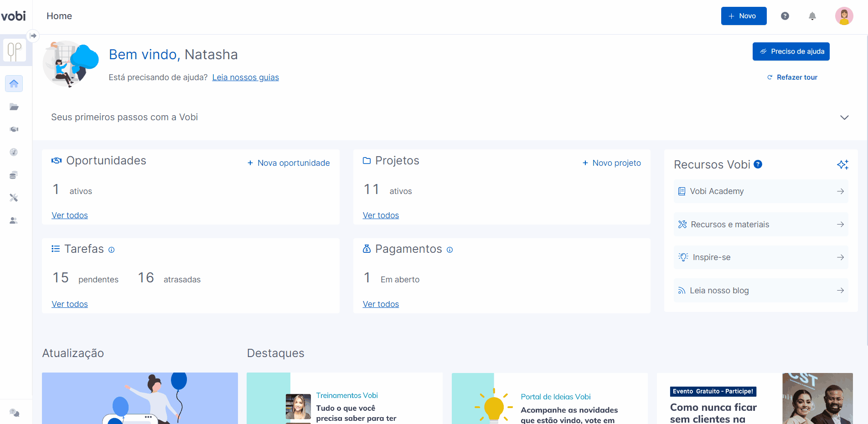This screenshot has height=424, width=868.
Task: Click Novo projeto
Action: tap(611, 163)
